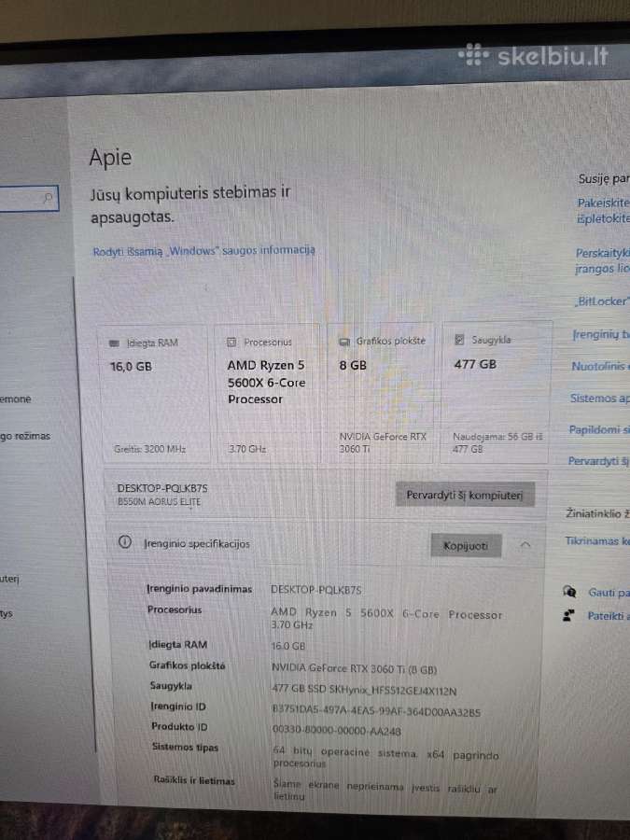Select the AMD Ryzen 5 5600X processor card
Image resolution: width=630 pixels, height=840 pixels.
(x=267, y=394)
